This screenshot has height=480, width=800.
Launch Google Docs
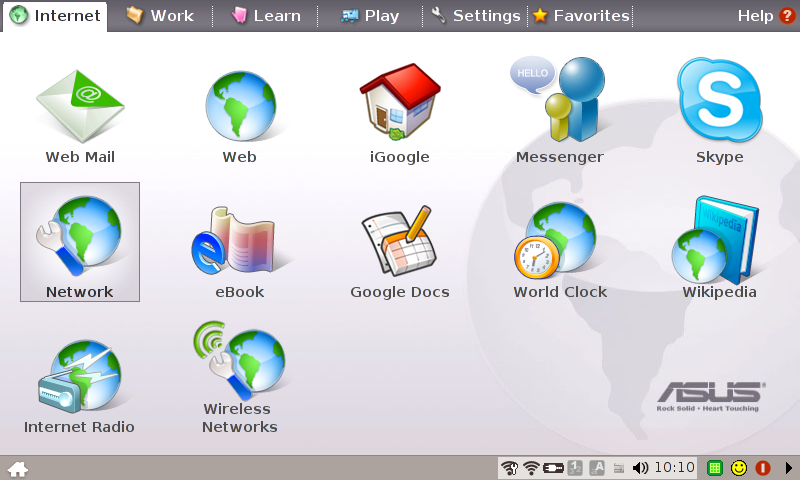pos(399,252)
